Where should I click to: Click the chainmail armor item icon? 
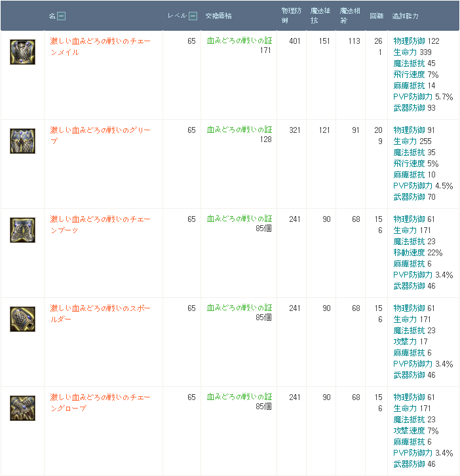point(22,52)
